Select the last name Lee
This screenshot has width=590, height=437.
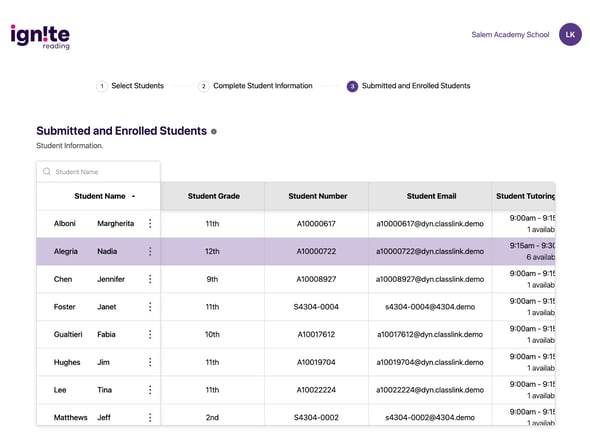click(x=60, y=390)
